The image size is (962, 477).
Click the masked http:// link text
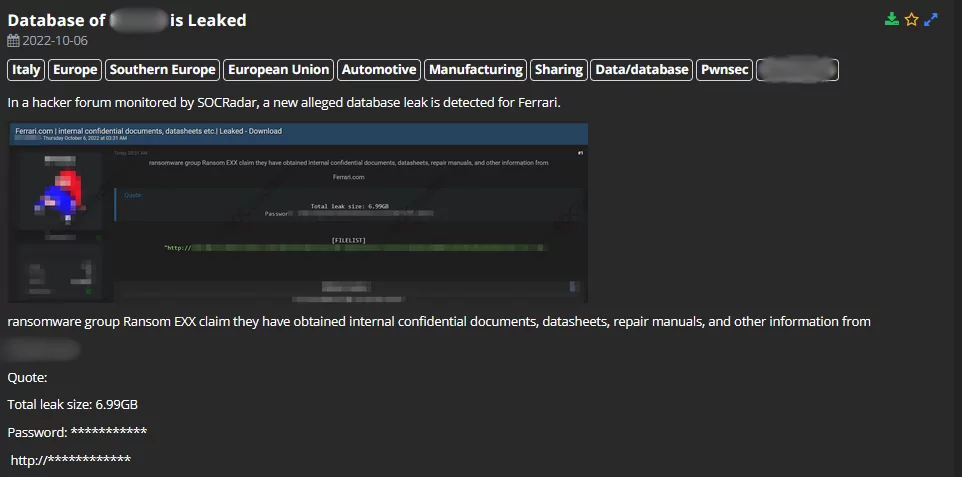(71, 460)
